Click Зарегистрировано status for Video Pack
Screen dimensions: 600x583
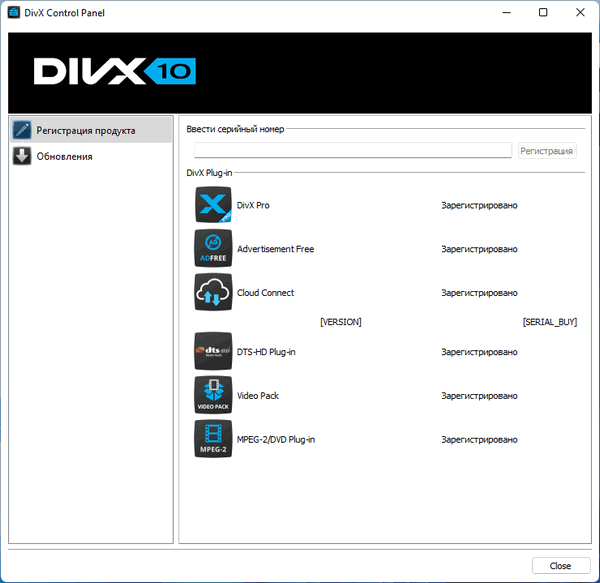pos(479,396)
